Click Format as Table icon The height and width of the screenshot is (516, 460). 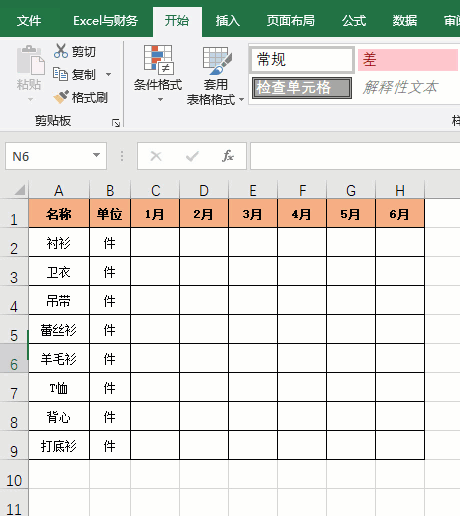[x=217, y=60]
